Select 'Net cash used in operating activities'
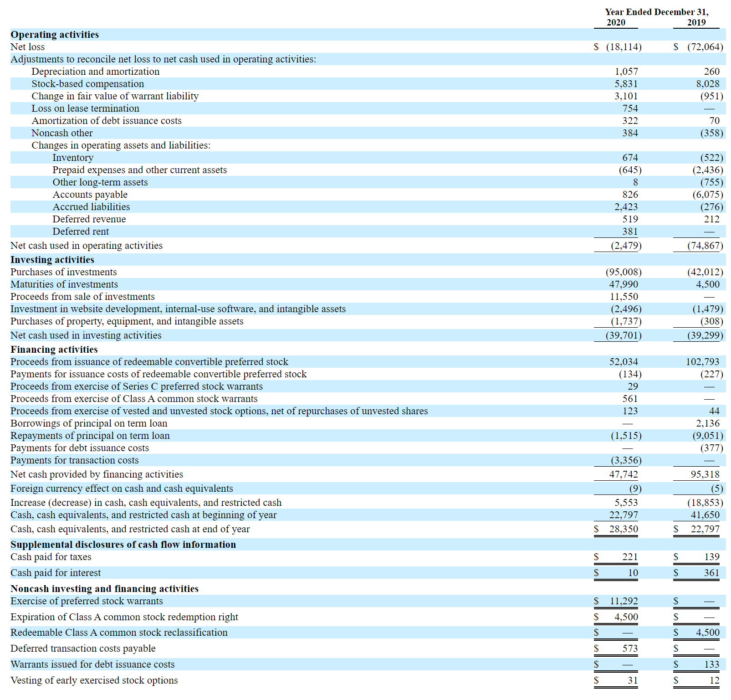This screenshot has height=700, width=731. tap(87, 246)
